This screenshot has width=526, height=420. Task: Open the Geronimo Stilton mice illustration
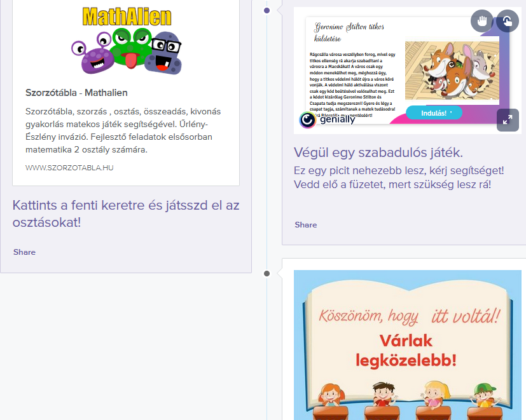click(452, 71)
